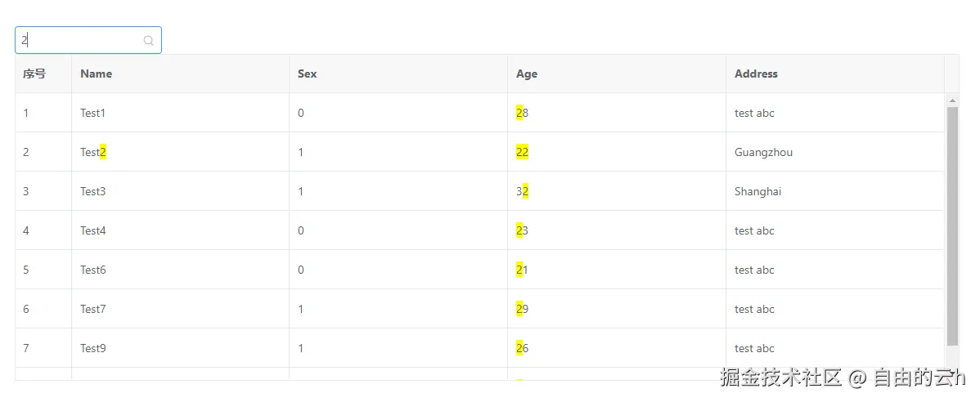
Task: Select the Test1 name cell
Action: coord(180,113)
